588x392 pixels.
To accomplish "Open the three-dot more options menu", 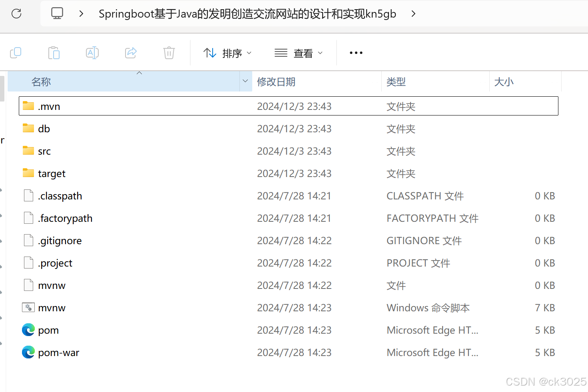I will tap(356, 53).
